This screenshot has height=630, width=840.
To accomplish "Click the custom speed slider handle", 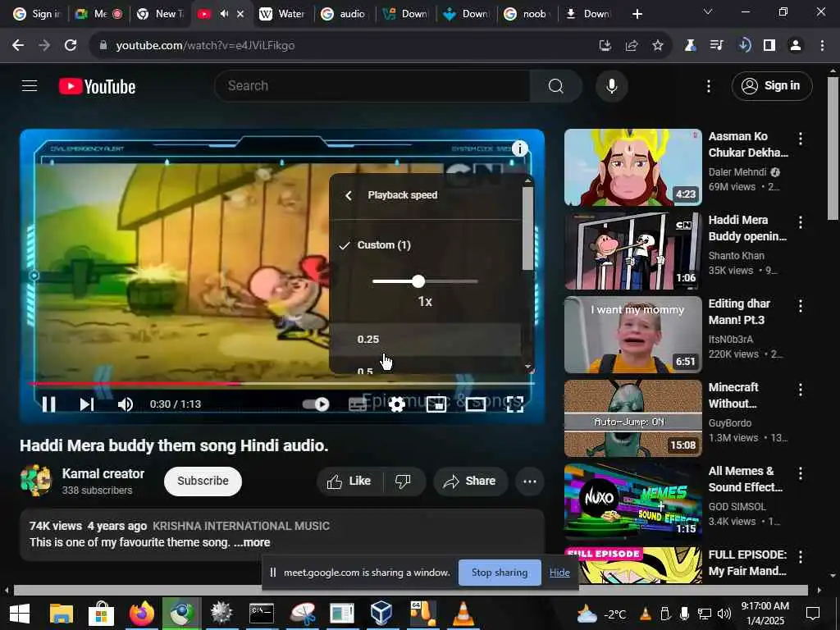I will [418, 281].
